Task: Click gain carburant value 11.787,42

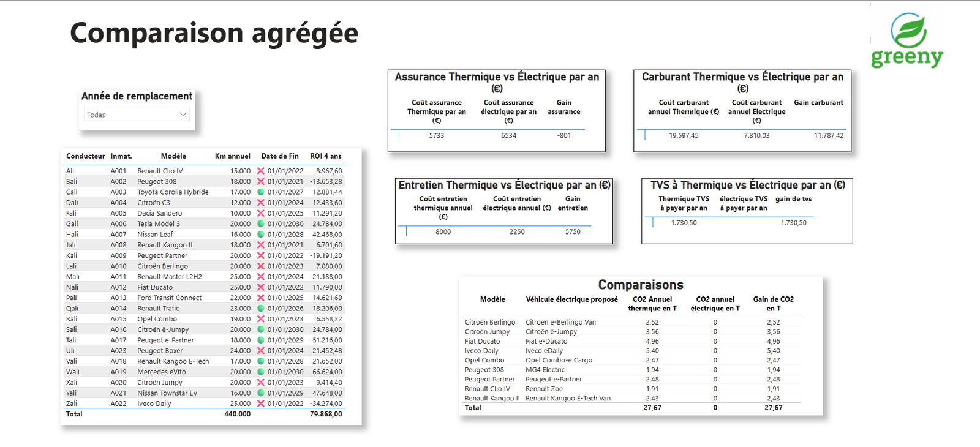Action: click(x=829, y=135)
